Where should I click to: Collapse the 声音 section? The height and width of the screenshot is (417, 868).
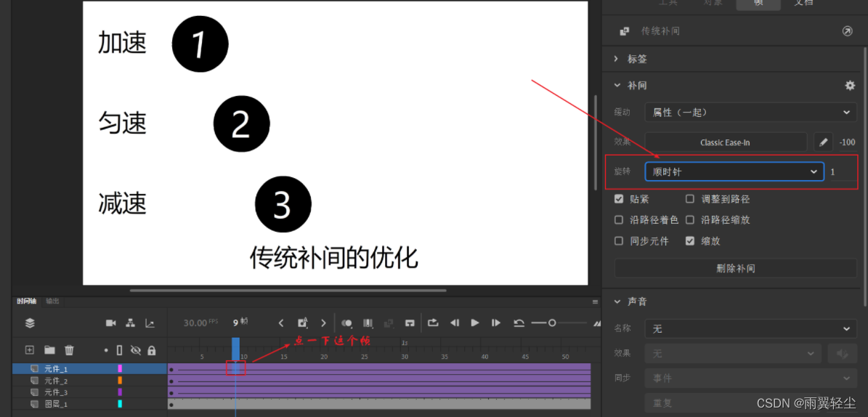coord(616,301)
